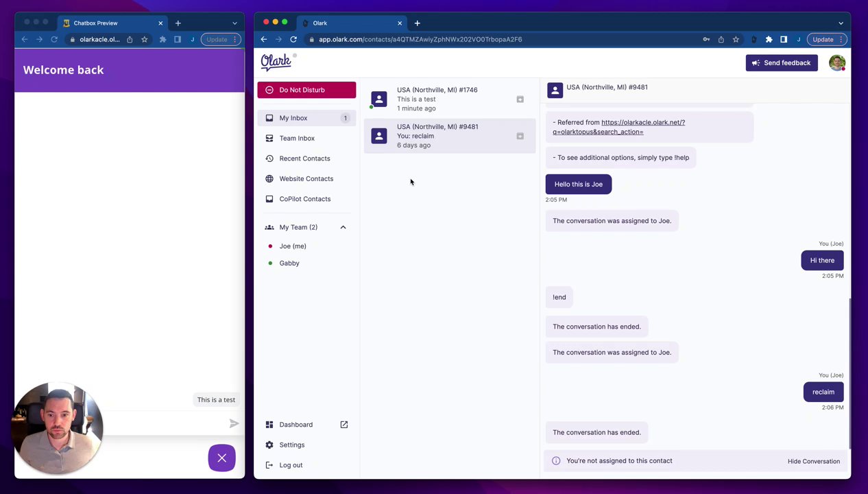
Task: Bookmark the app.olark.com page with the star
Action: pos(736,39)
